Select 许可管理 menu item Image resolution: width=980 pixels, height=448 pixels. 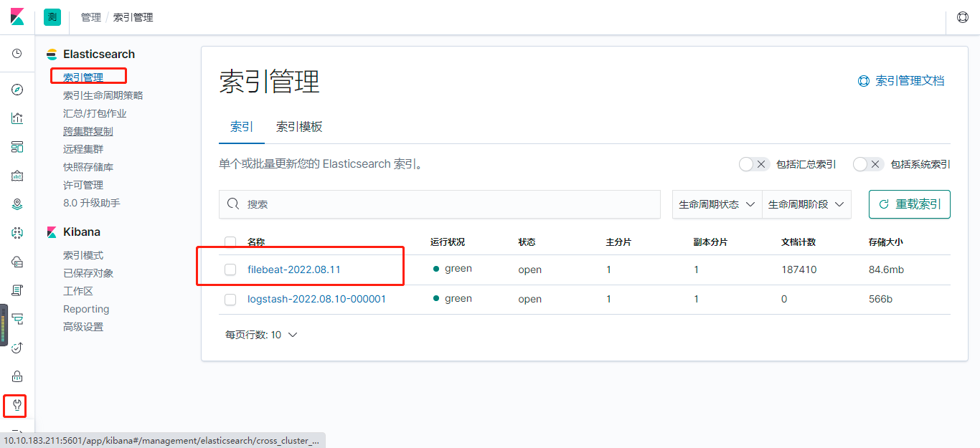(83, 185)
